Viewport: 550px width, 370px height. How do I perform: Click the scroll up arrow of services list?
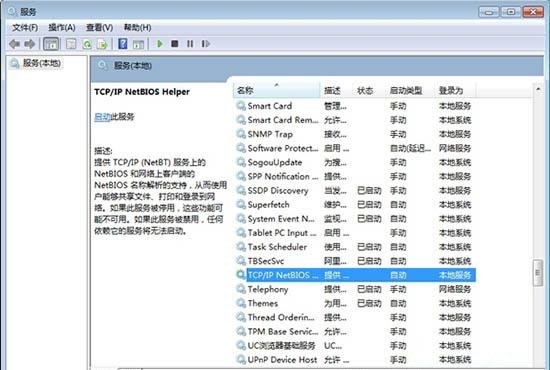point(538,89)
